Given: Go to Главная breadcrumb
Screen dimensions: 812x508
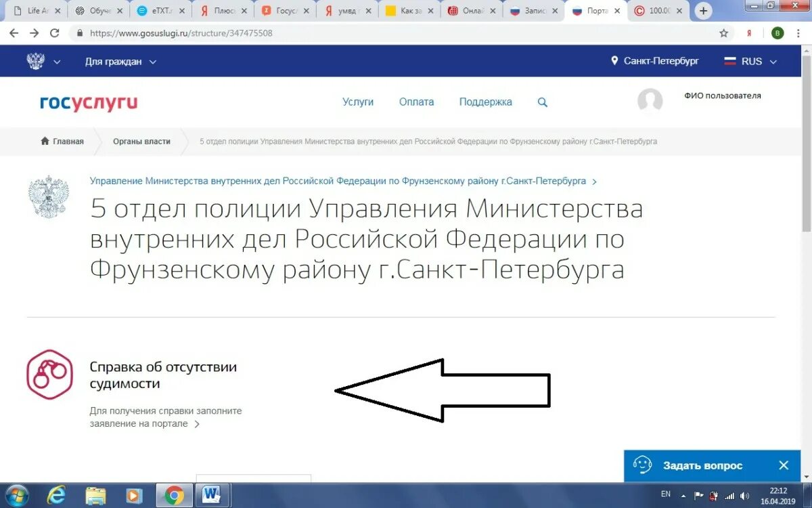Looking at the screenshot, I should (62, 142).
